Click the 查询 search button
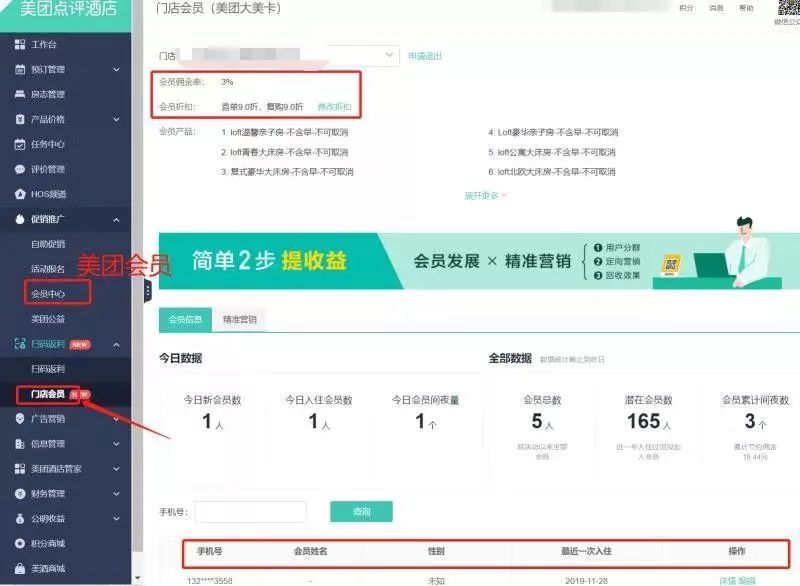 361,512
